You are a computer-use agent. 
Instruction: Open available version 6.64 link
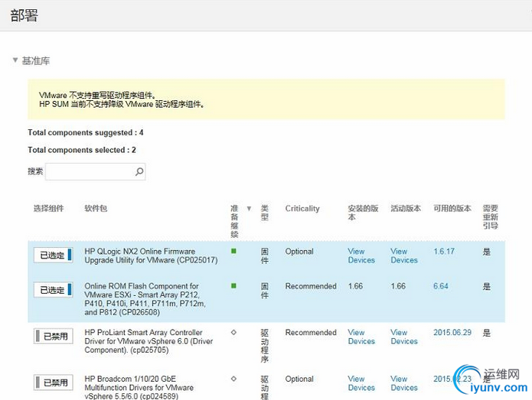click(x=440, y=286)
